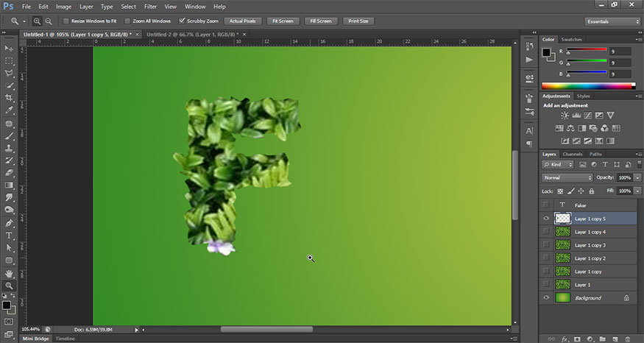Show Layer 1 copy 2
644x343 pixels.
546,258
